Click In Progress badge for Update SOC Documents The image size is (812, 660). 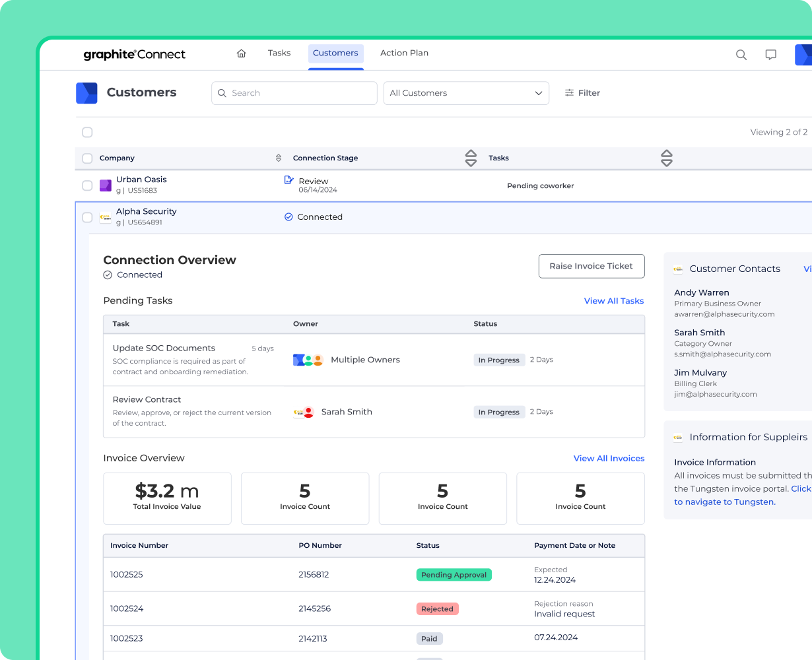(499, 360)
